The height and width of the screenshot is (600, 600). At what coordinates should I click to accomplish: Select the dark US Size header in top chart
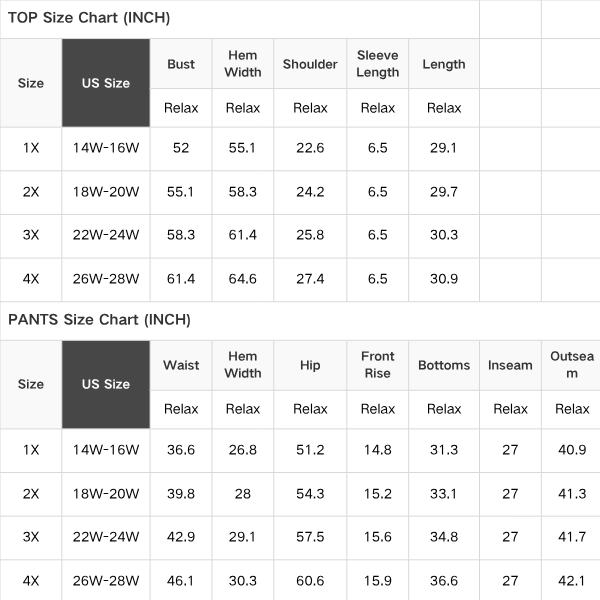(x=106, y=83)
